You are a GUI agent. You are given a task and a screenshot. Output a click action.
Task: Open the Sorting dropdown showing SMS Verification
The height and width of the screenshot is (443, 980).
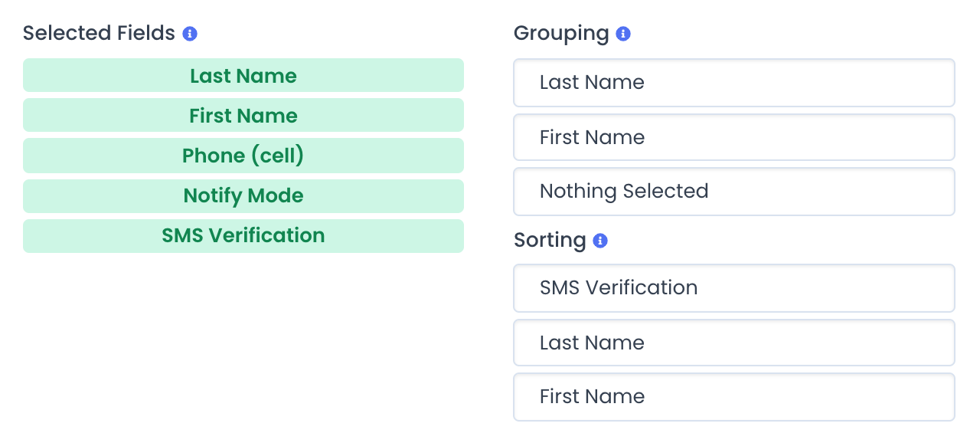(x=734, y=288)
